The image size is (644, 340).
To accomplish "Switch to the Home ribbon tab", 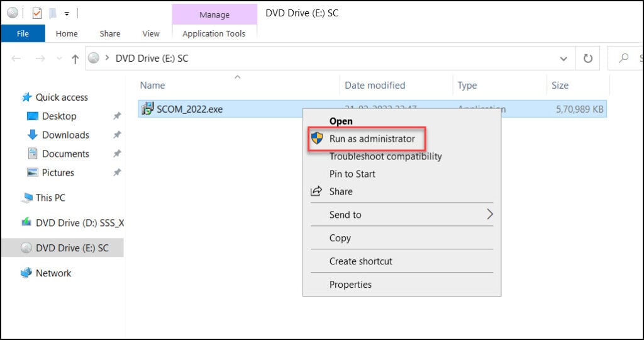I will point(67,34).
